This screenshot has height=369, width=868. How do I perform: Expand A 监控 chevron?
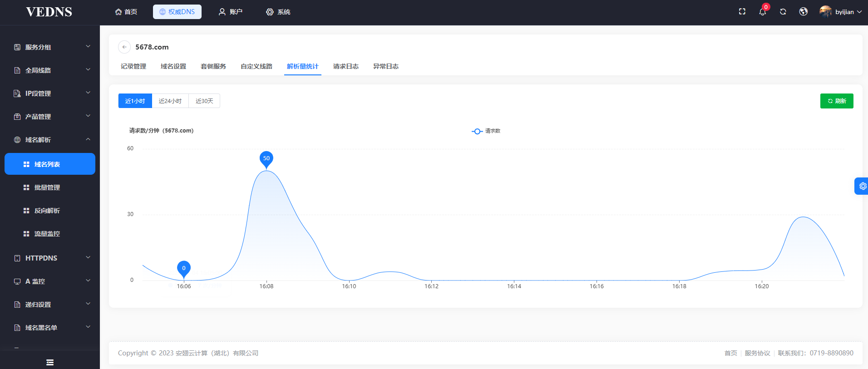88,280
